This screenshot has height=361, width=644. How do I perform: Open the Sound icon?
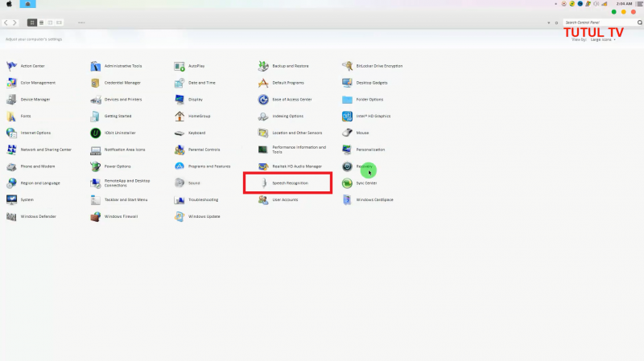point(180,183)
